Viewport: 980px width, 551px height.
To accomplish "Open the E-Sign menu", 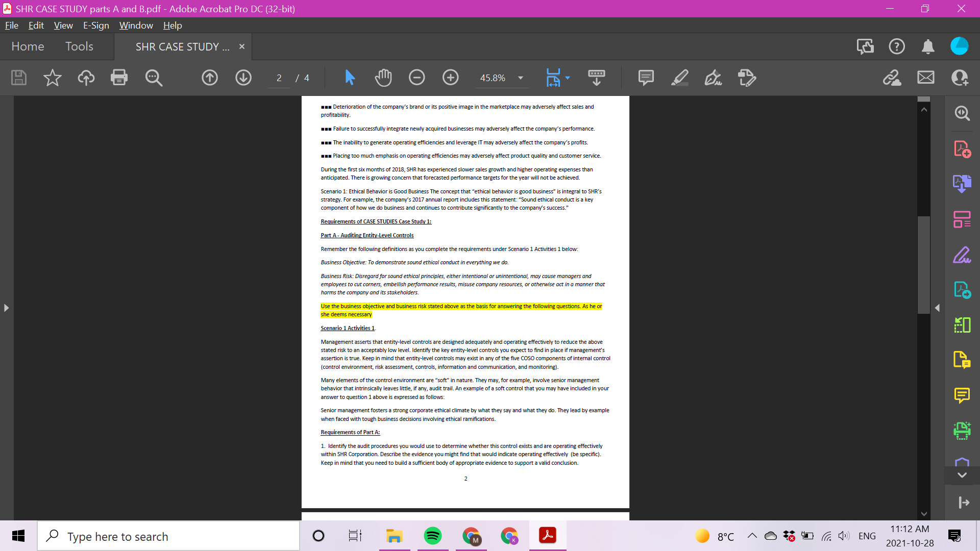I will tap(95, 25).
